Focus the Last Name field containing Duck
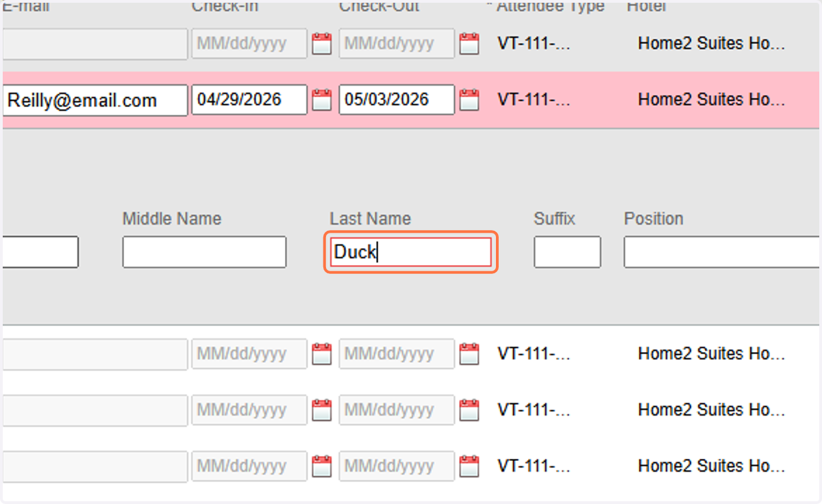 [x=410, y=252]
